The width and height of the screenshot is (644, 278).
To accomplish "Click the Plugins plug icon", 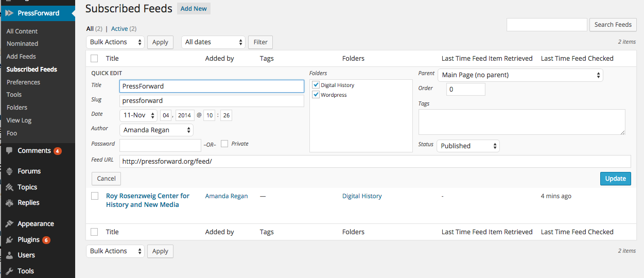I will (9, 239).
